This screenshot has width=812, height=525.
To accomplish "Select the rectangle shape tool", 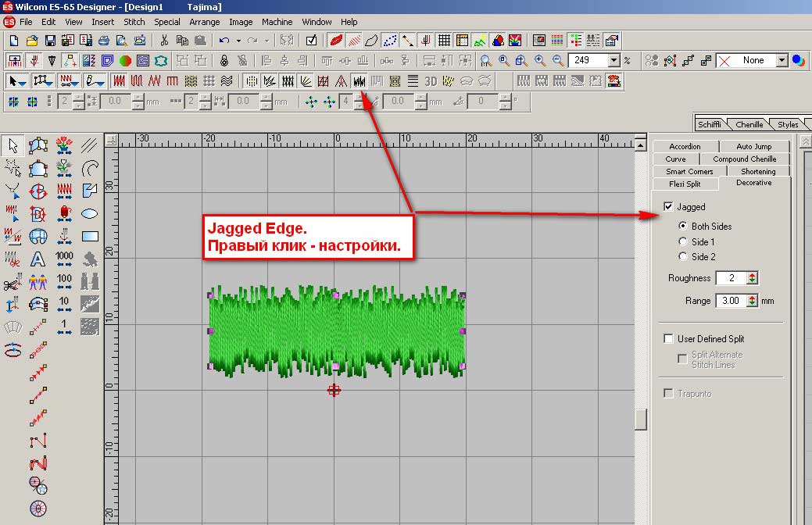I will click(90, 237).
